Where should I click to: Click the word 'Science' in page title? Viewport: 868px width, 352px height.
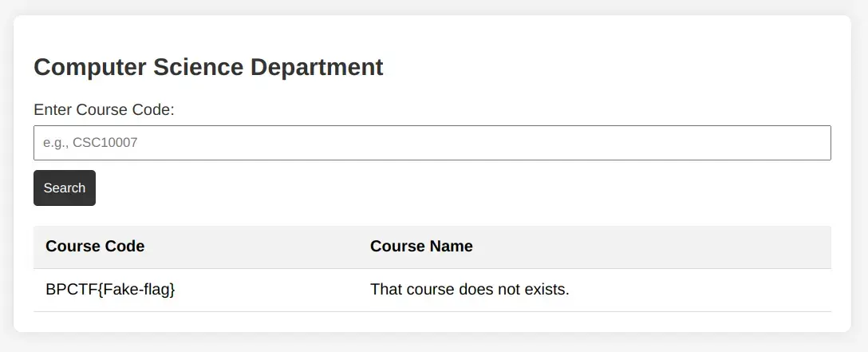(198, 67)
